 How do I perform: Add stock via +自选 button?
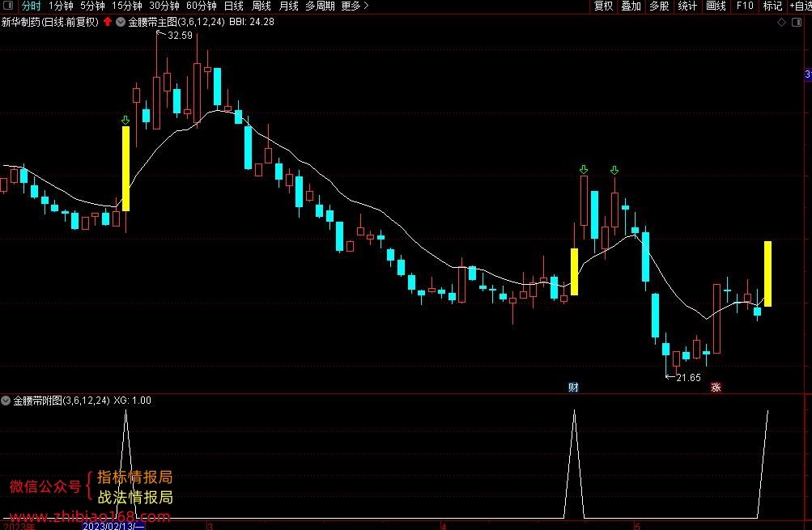tap(801, 6)
